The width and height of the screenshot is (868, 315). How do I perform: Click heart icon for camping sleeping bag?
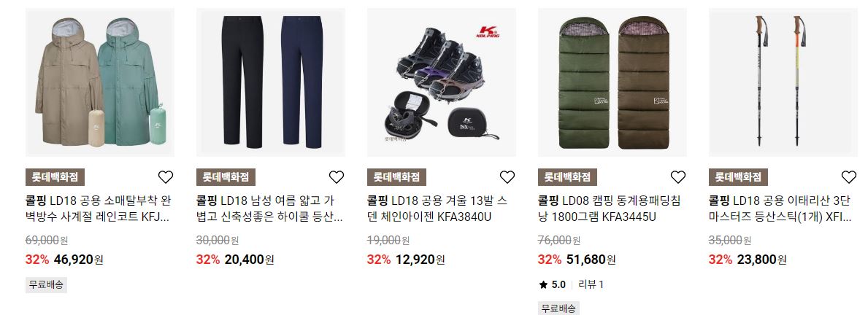point(678,177)
